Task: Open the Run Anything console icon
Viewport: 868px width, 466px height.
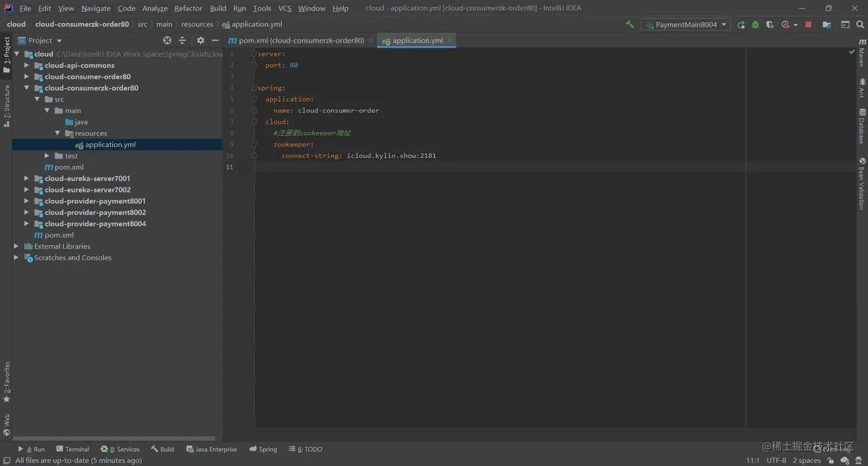Action: (x=845, y=25)
